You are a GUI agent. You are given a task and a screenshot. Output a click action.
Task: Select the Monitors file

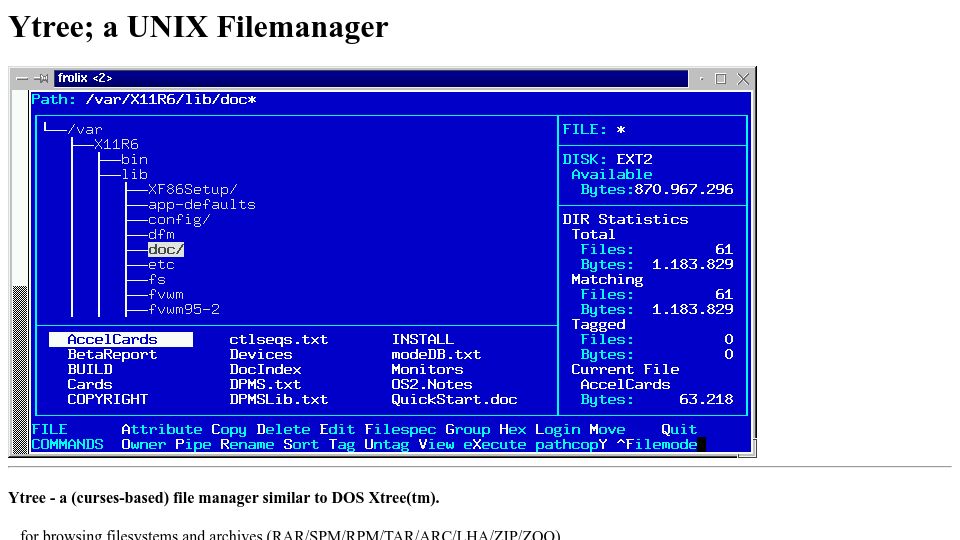click(x=427, y=369)
